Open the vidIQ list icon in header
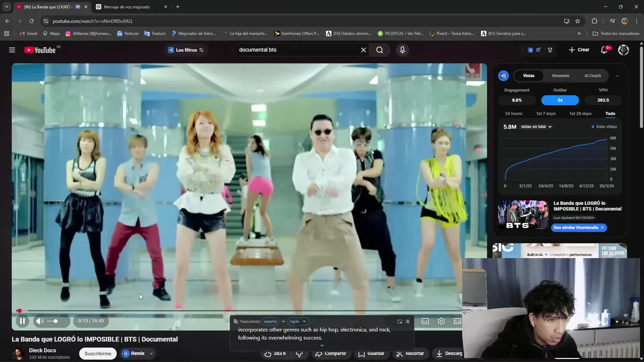Image resolution: width=644 pixels, height=362 pixels. [538, 50]
